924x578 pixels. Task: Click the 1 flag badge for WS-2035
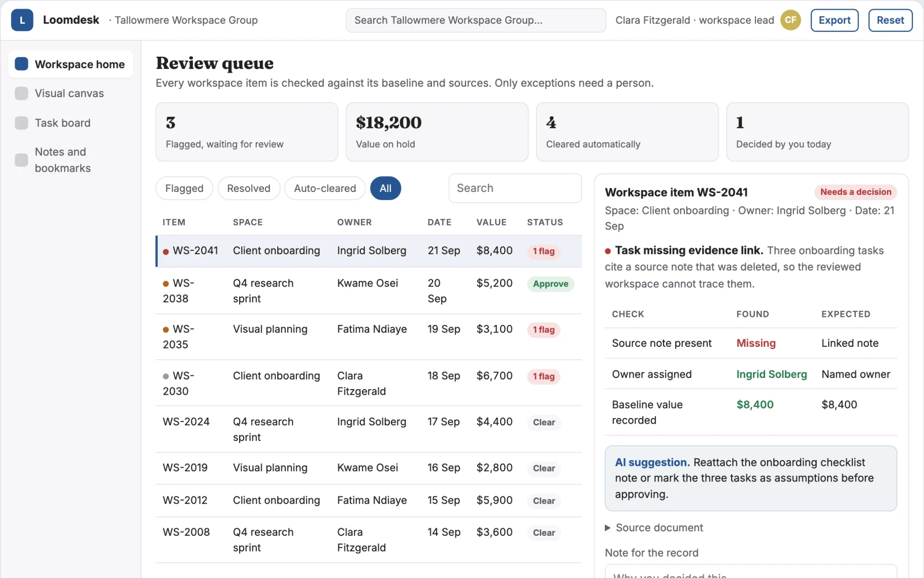[543, 330]
